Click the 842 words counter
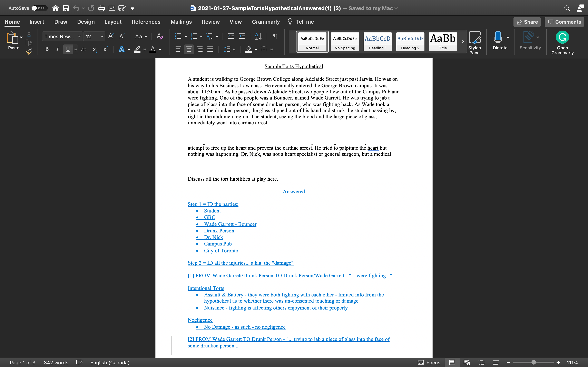This screenshot has height=367, width=588. coord(56,362)
